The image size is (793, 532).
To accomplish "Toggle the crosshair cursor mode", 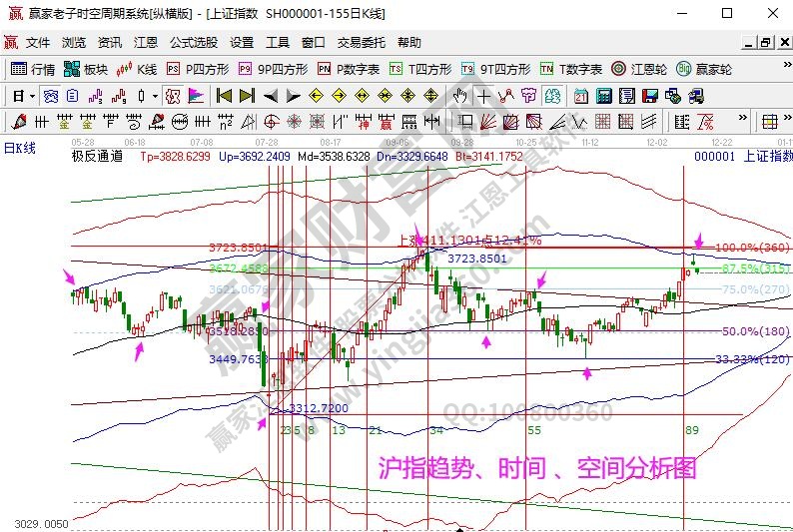I will click(x=483, y=96).
